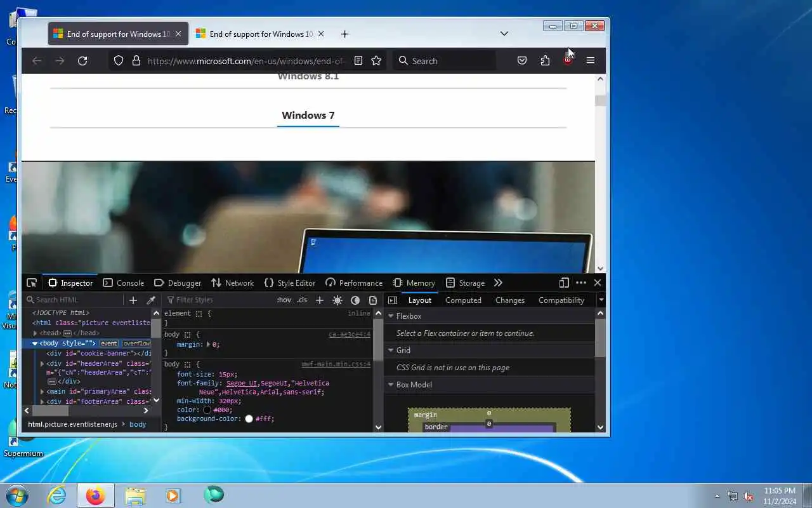Click the Save to Pocket icon
This screenshot has height=508, width=812.
522,60
